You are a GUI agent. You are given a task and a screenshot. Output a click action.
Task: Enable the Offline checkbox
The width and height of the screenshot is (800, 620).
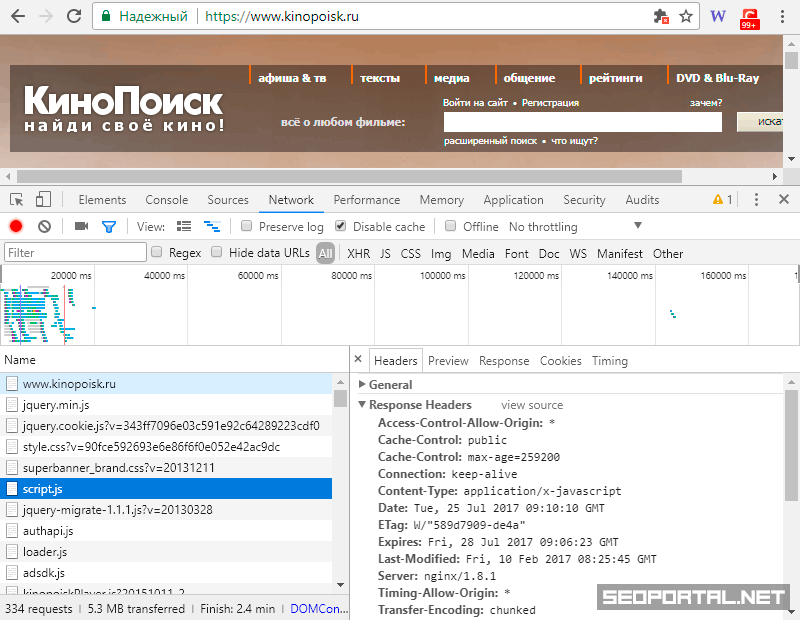coord(451,227)
